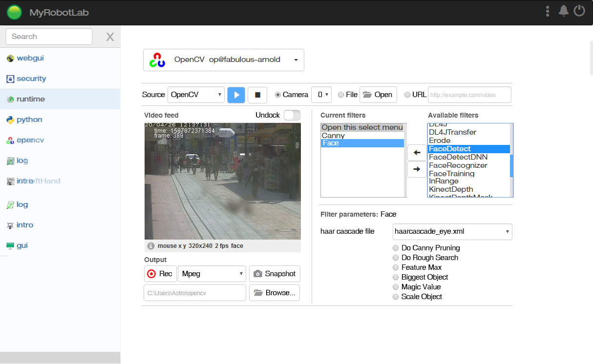The width and height of the screenshot is (593, 364).
Task: Select Canny in Current filters
Action: coord(362,136)
